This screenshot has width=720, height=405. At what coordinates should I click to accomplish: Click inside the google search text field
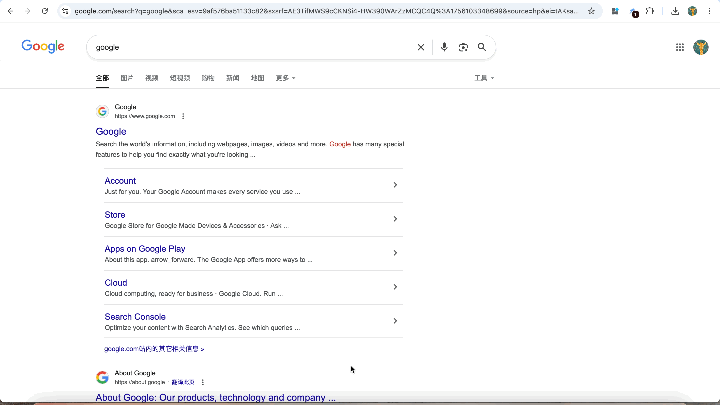point(250,47)
